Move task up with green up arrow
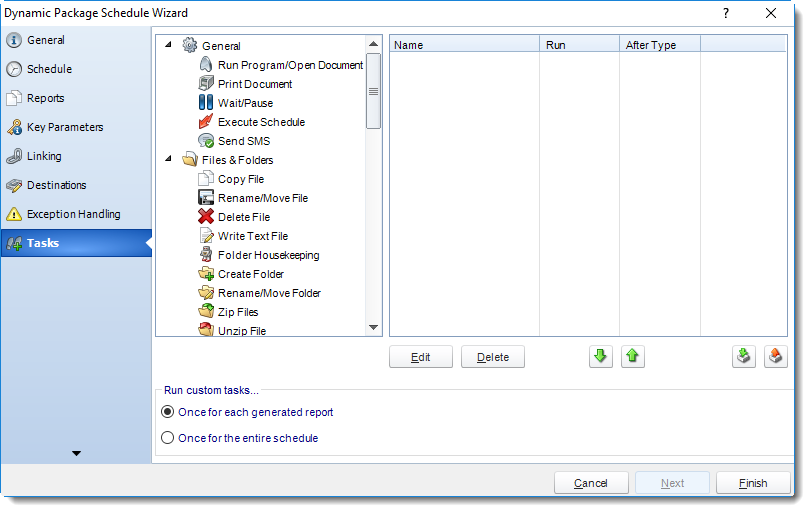This screenshot has width=810, height=512. (632, 356)
